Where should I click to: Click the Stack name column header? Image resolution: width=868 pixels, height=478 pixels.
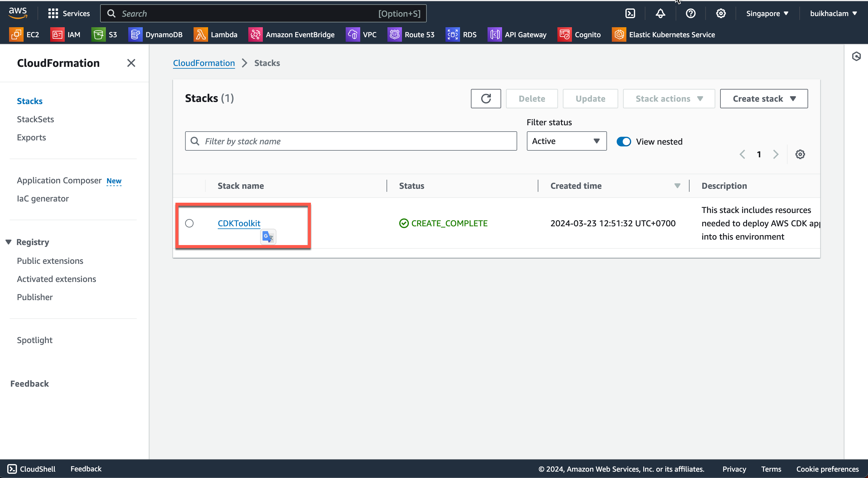[240, 186]
